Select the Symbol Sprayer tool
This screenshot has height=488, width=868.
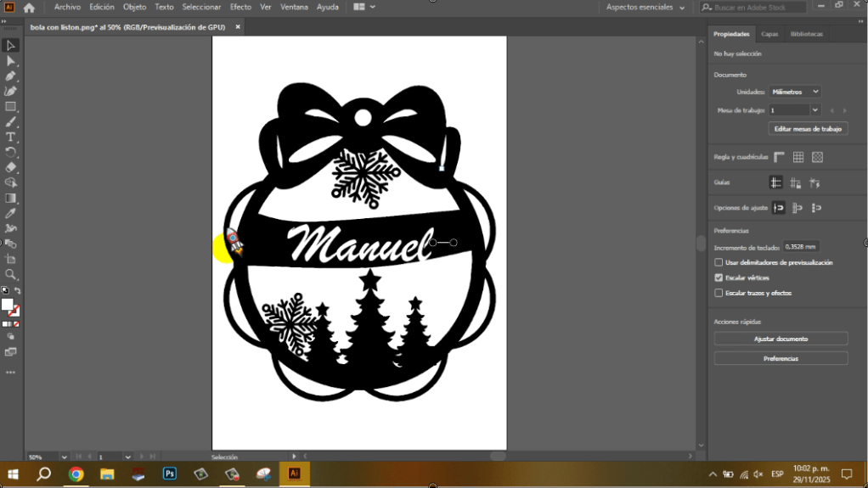point(10,228)
